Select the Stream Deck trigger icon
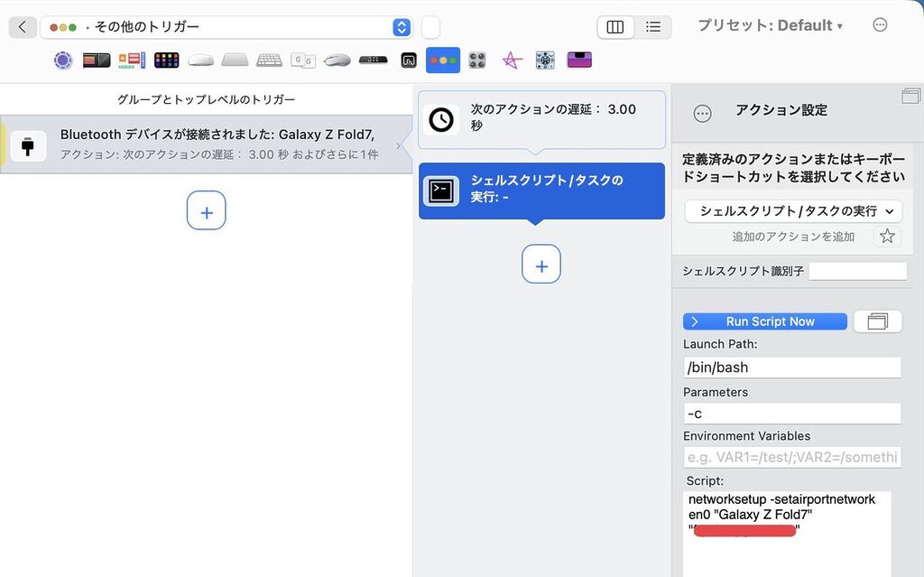Screen dimensions: 924x577 click(166, 60)
